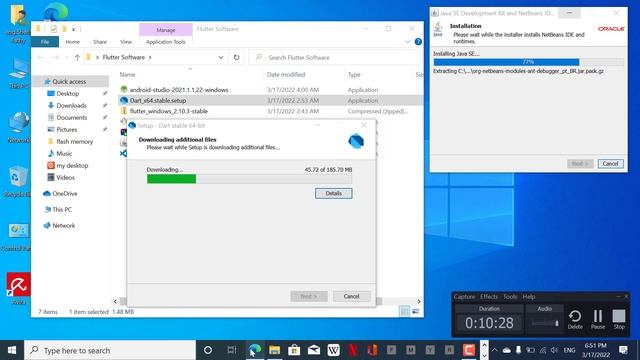Cancel the Dart setup download

pos(351,296)
